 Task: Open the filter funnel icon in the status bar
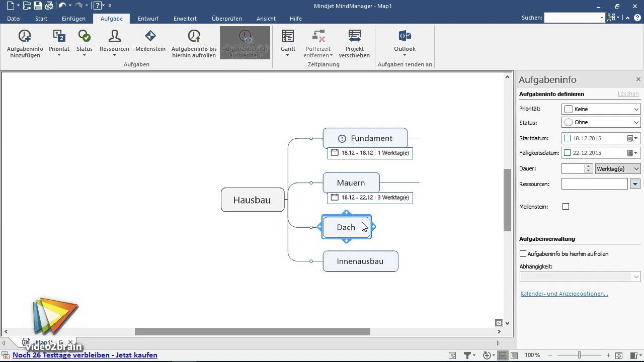(467, 355)
